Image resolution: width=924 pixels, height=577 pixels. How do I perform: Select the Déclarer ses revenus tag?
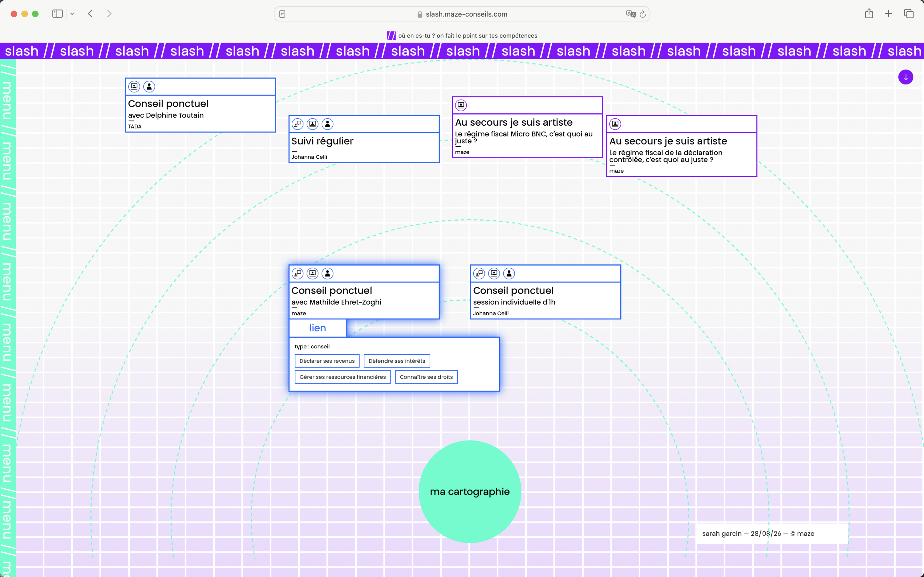[x=327, y=361]
